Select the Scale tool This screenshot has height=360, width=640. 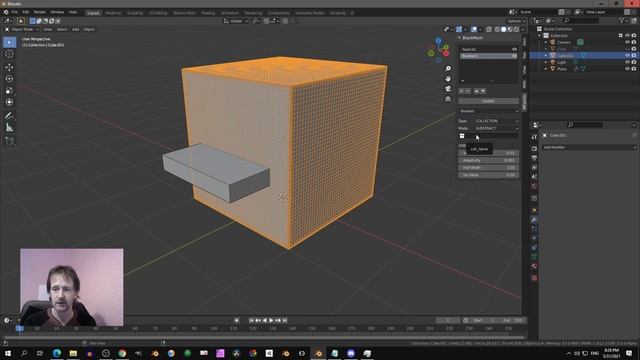[x=9, y=91]
